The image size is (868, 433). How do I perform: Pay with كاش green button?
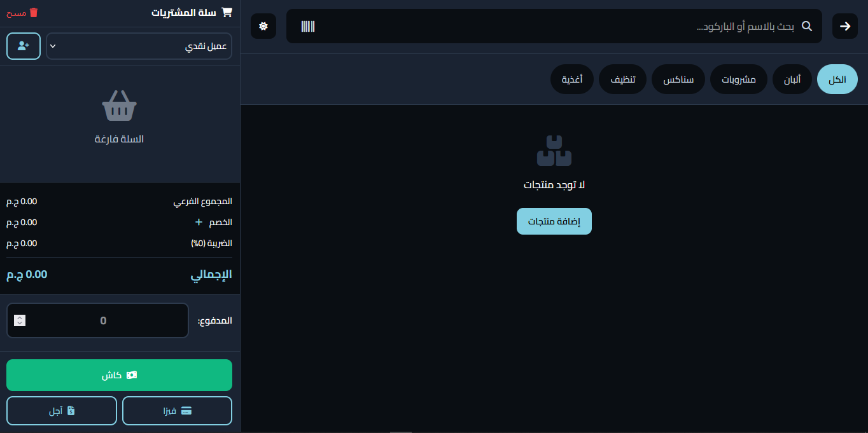click(119, 375)
